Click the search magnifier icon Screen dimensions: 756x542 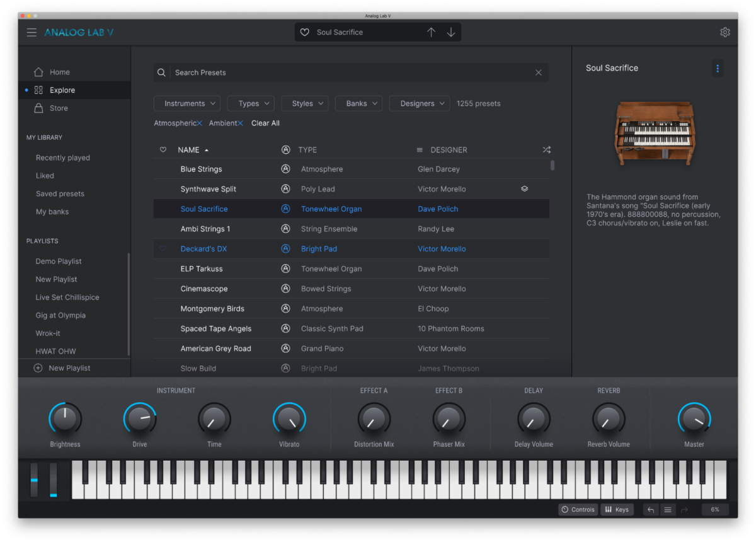pyautogui.click(x=161, y=72)
